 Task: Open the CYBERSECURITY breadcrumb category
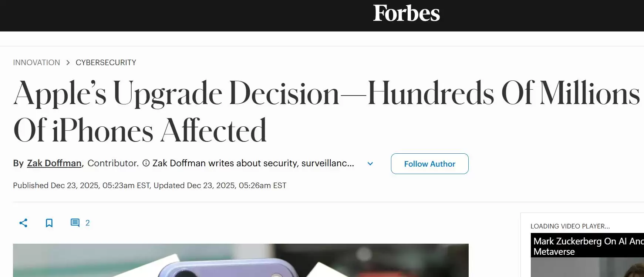pyautogui.click(x=106, y=63)
